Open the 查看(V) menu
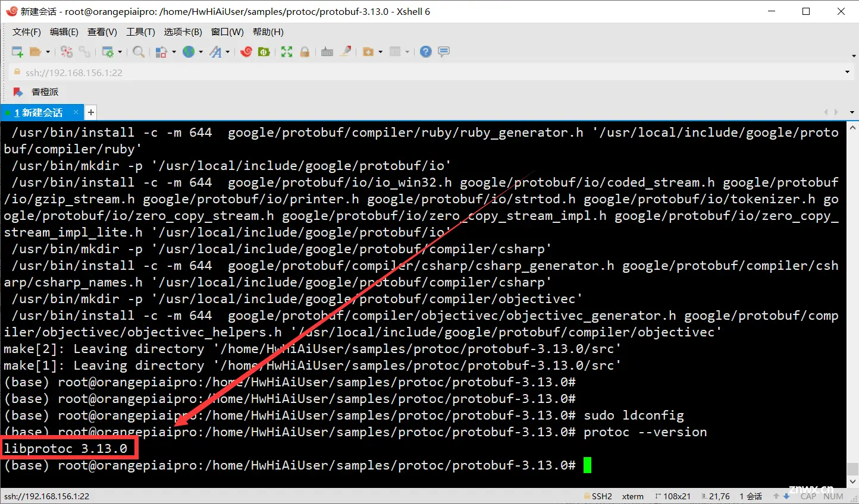The image size is (859, 504). [x=102, y=32]
